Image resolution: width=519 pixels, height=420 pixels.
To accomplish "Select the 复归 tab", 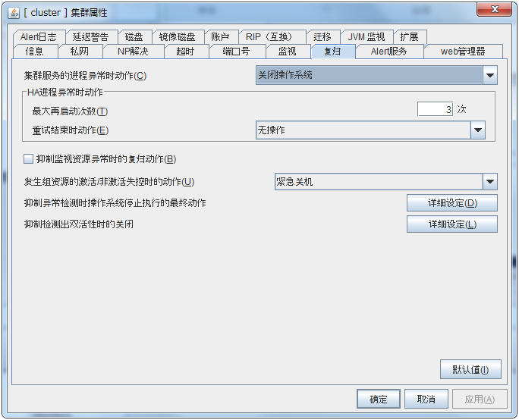I will coord(332,52).
